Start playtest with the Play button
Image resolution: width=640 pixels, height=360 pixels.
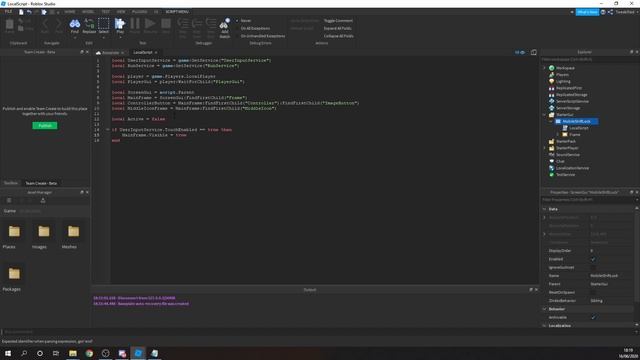(120, 26)
